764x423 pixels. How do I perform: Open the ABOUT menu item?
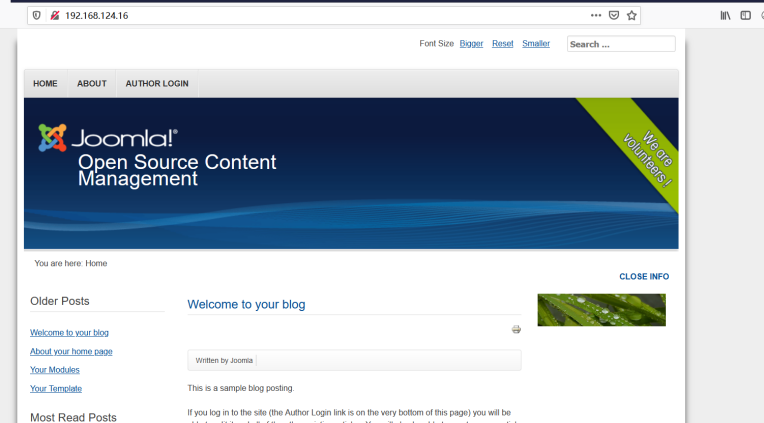coord(92,83)
